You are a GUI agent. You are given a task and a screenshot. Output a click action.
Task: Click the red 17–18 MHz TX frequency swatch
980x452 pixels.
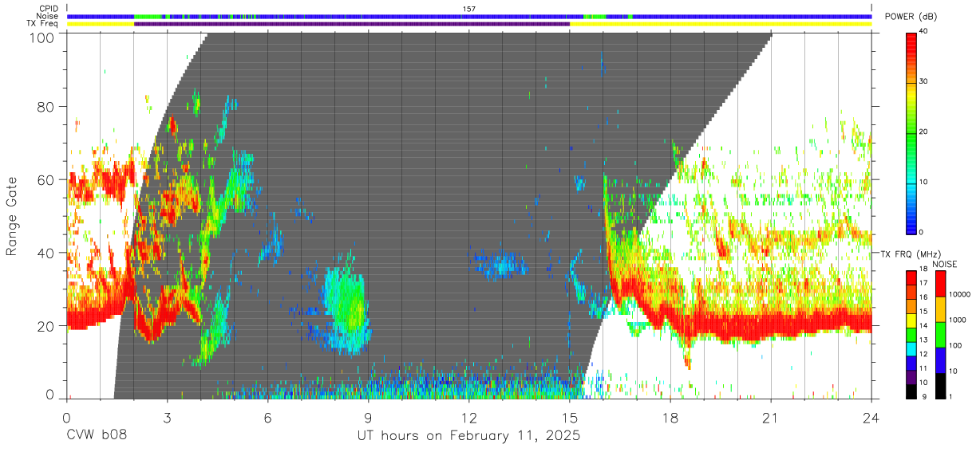point(912,277)
